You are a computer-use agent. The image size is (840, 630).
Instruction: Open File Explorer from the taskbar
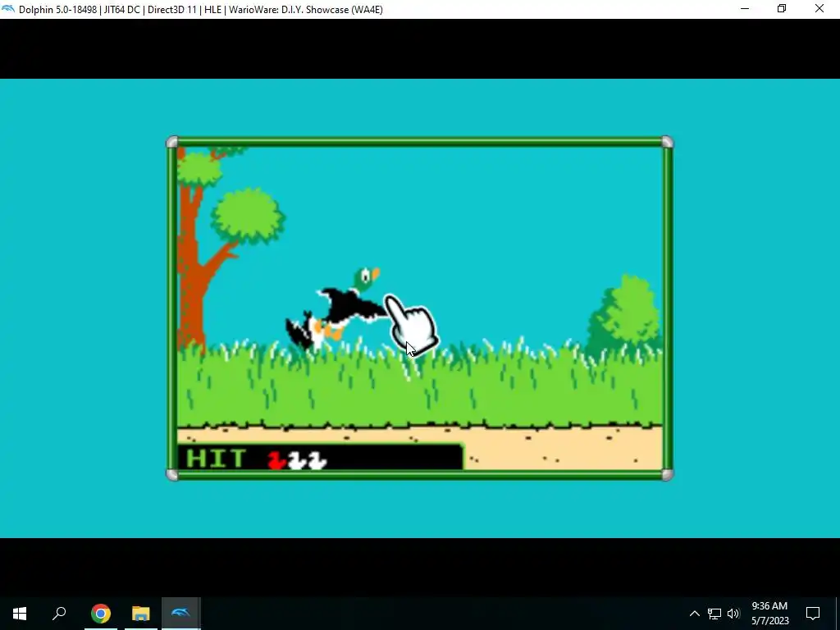pos(140,614)
